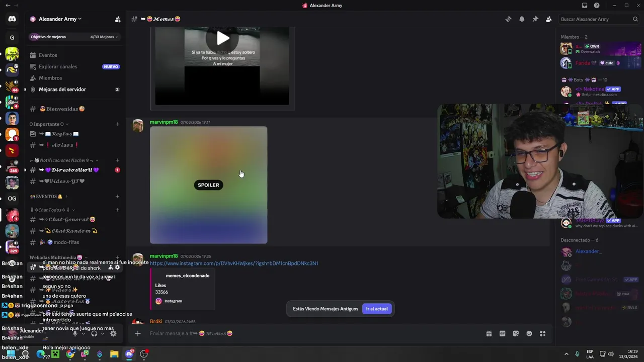Screen dimensions: 644x362
Task: Open Nekotina bot in member list
Action: click(x=599, y=91)
